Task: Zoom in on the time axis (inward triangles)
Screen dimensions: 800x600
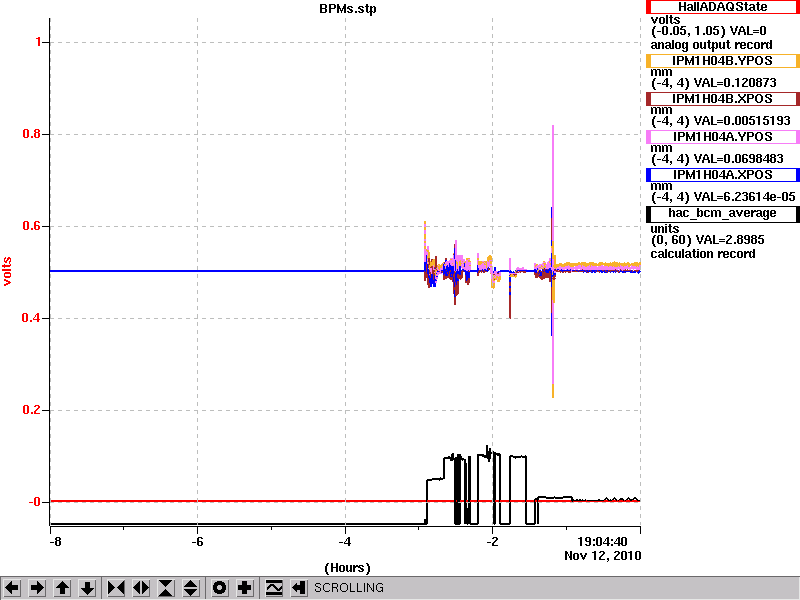Action: click(116, 588)
